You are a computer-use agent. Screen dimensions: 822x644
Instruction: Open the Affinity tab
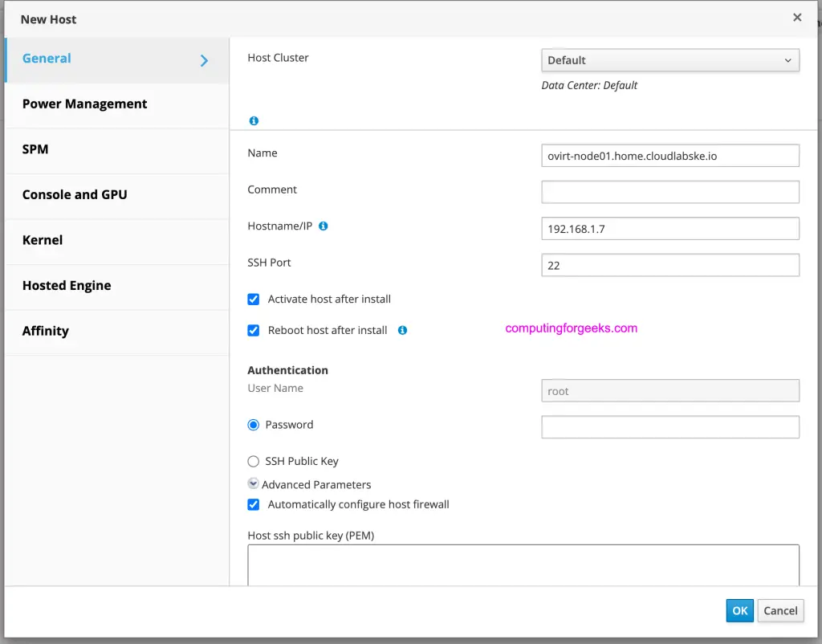pos(116,331)
